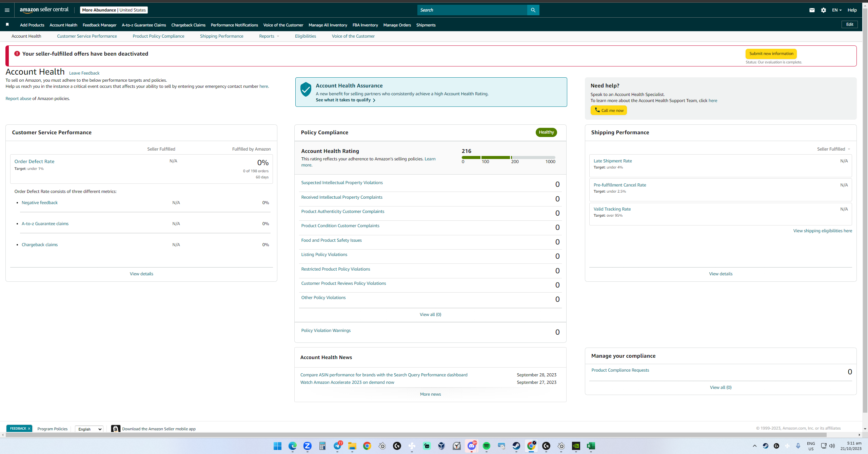Switch to Voice of the Customer tab
This screenshot has height=454, width=868.
353,36
